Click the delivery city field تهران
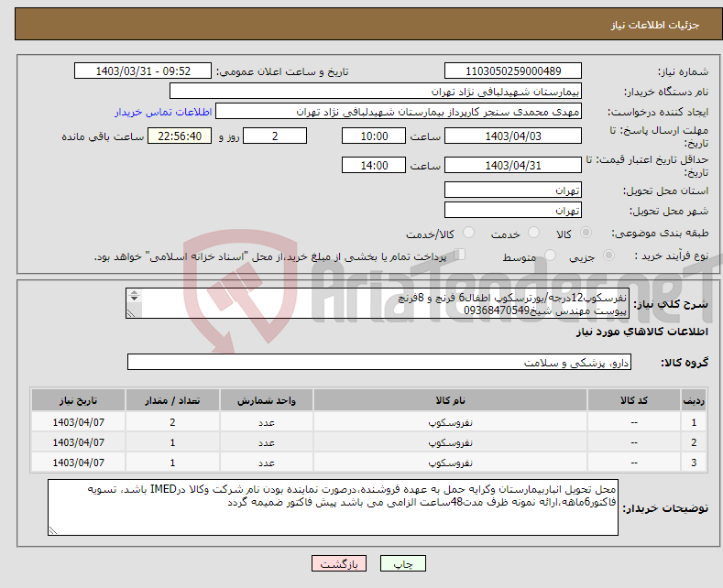Image resolution: width=723 pixels, height=588 pixels. pyautogui.click(x=513, y=210)
